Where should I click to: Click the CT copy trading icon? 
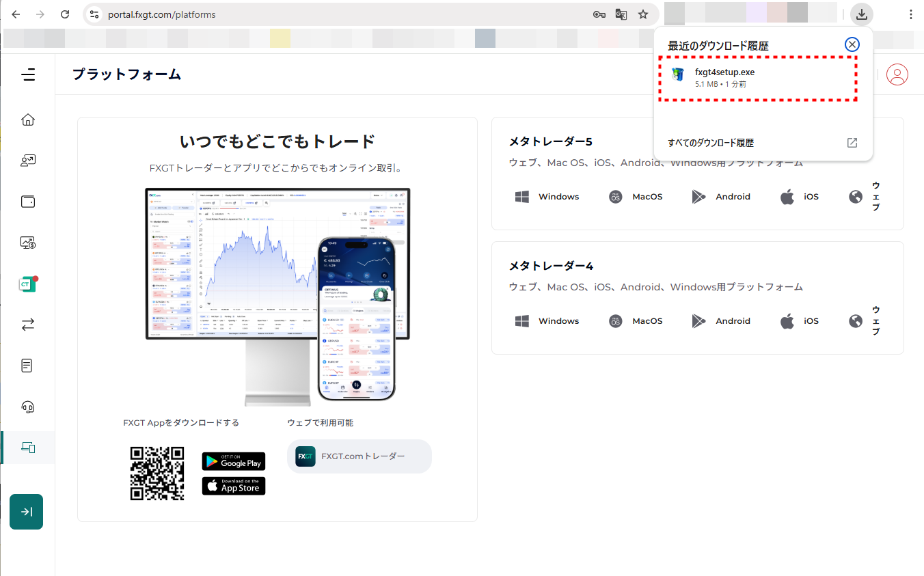(27, 284)
